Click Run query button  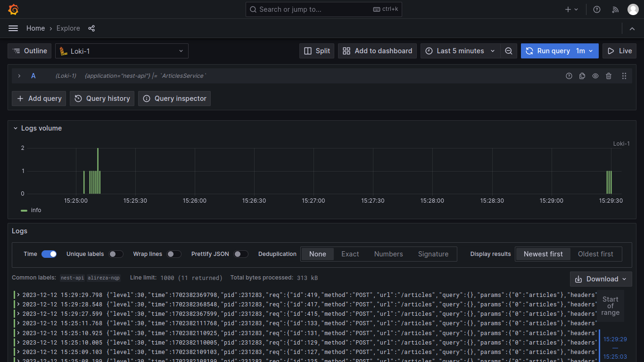548,51
